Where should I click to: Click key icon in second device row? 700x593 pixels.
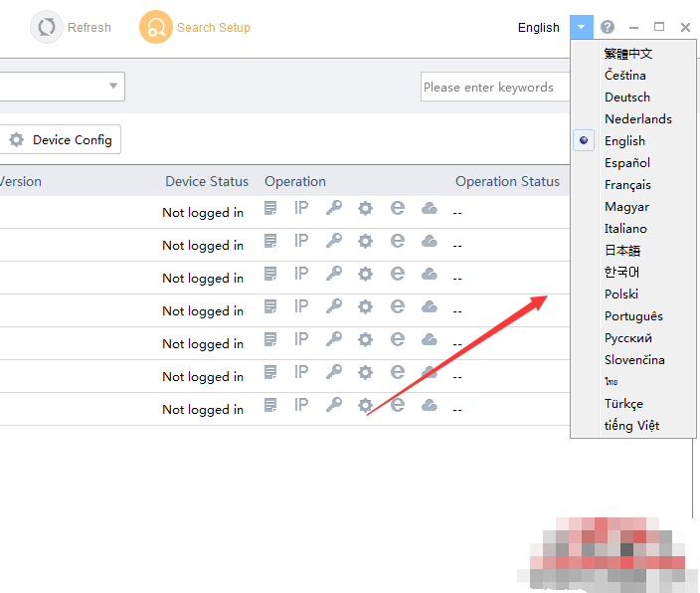[x=334, y=241]
